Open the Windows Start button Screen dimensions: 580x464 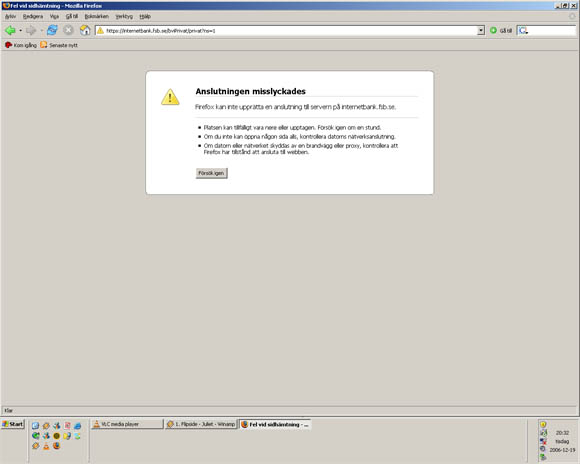[x=13, y=424]
